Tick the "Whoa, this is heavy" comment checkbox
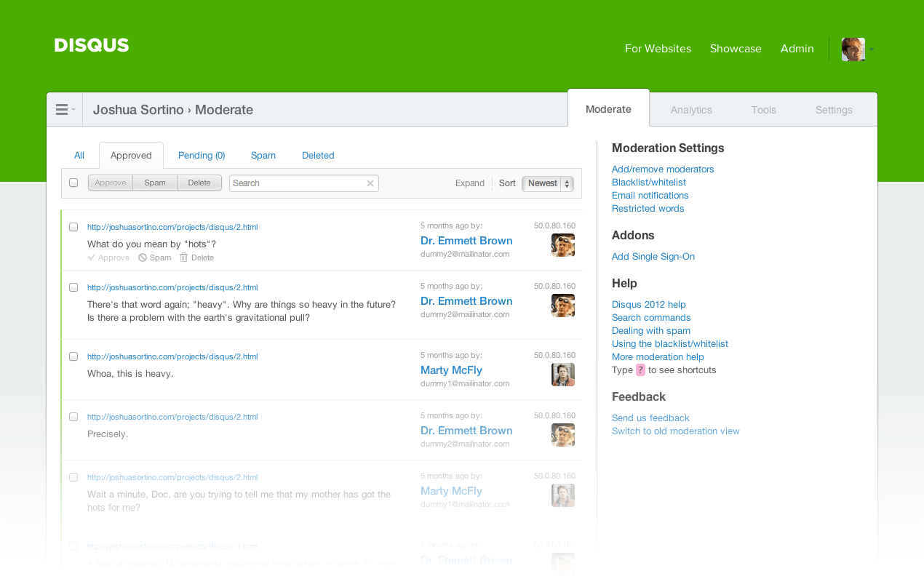Viewport: 924px width, 579px height. point(73,356)
